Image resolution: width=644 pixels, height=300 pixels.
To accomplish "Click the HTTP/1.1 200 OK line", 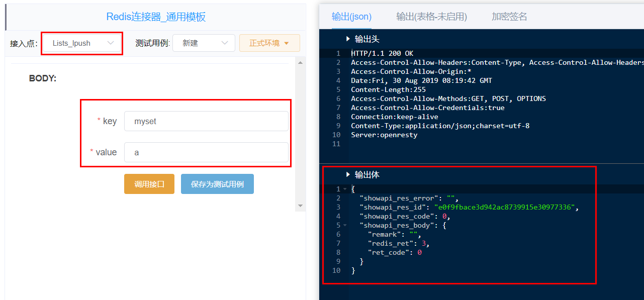I will coord(382,53).
